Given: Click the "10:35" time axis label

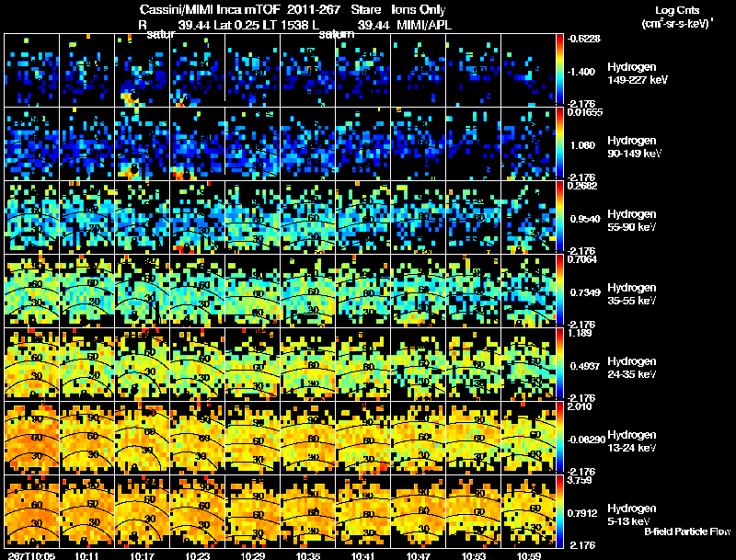Looking at the screenshot, I should click(x=308, y=555).
